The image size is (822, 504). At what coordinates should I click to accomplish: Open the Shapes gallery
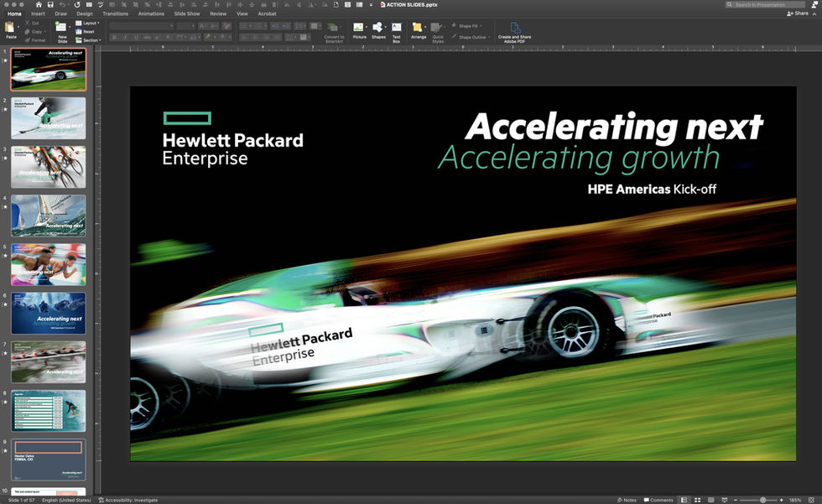pyautogui.click(x=378, y=30)
